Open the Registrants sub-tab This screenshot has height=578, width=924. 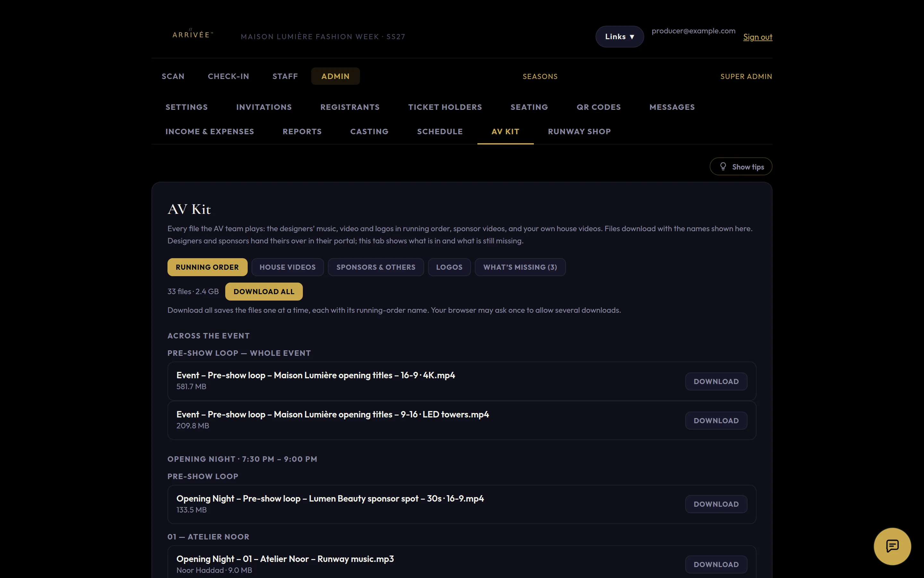350,107
